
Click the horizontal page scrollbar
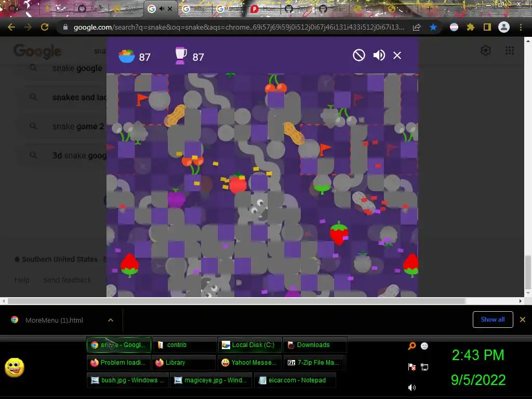coord(236,301)
